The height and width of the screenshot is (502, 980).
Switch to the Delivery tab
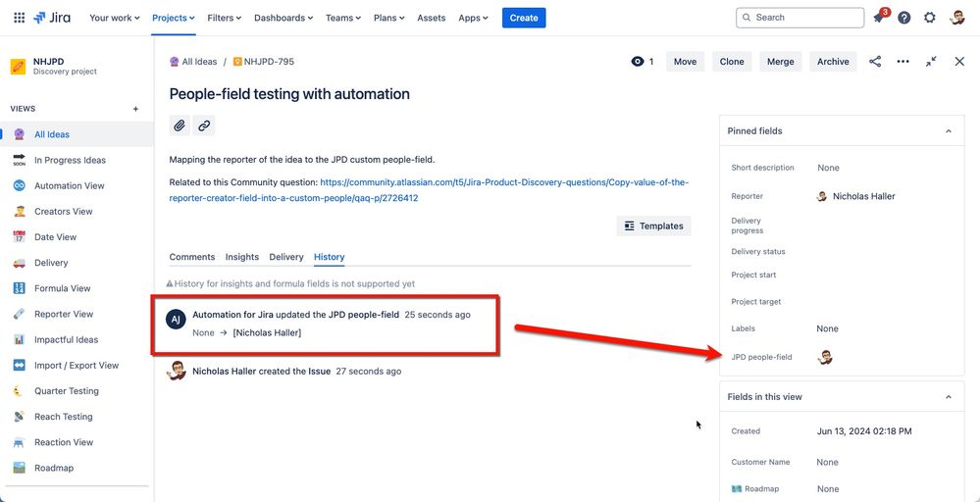286,257
